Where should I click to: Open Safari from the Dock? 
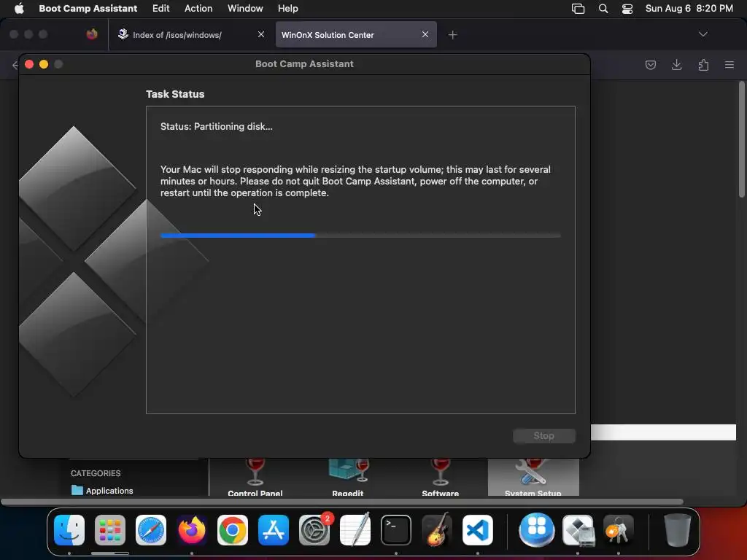tap(151, 530)
